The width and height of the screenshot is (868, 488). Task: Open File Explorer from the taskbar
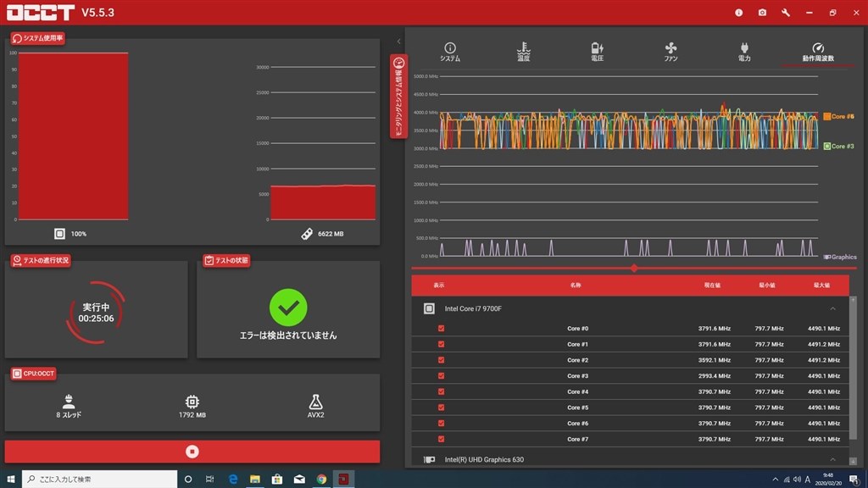[x=254, y=480]
